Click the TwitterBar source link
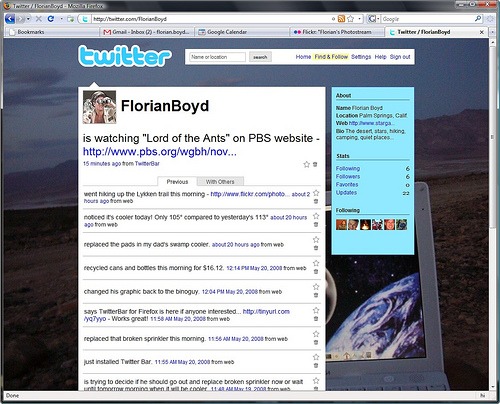The image size is (500, 404). pos(147,164)
